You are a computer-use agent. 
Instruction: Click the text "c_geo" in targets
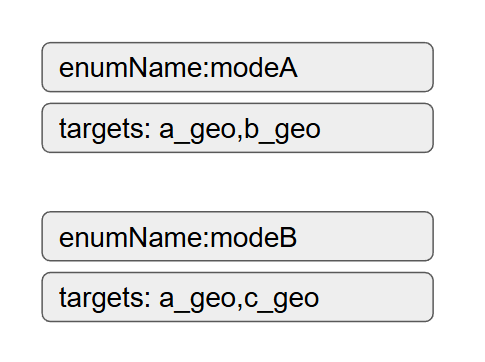[282, 299]
